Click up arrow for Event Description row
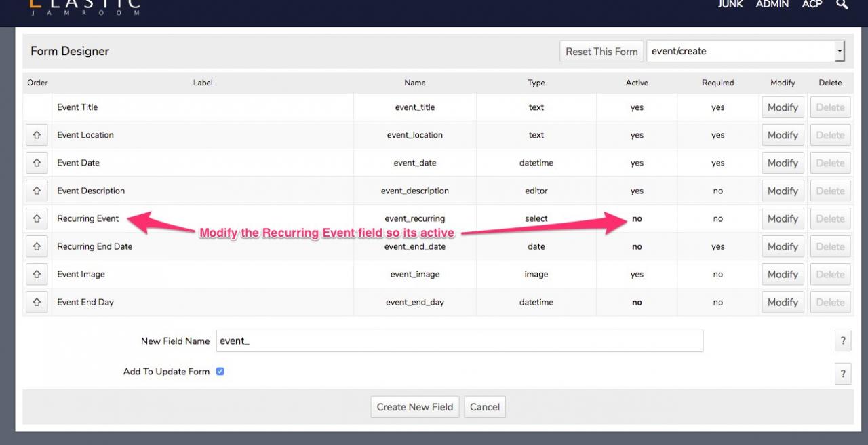 (x=37, y=191)
